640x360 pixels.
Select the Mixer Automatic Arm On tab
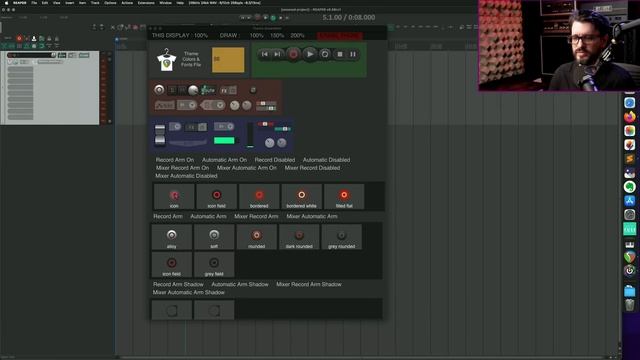[247, 168]
